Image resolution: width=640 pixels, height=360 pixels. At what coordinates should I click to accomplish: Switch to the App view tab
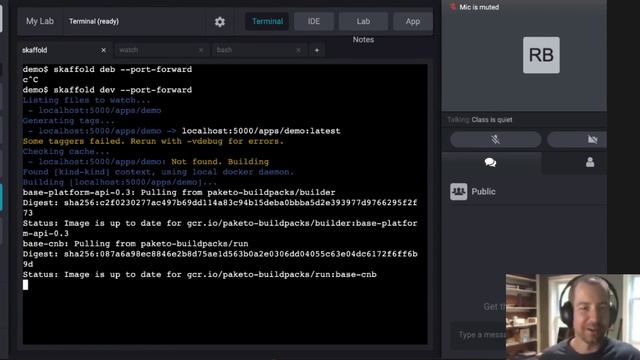tap(413, 21)
